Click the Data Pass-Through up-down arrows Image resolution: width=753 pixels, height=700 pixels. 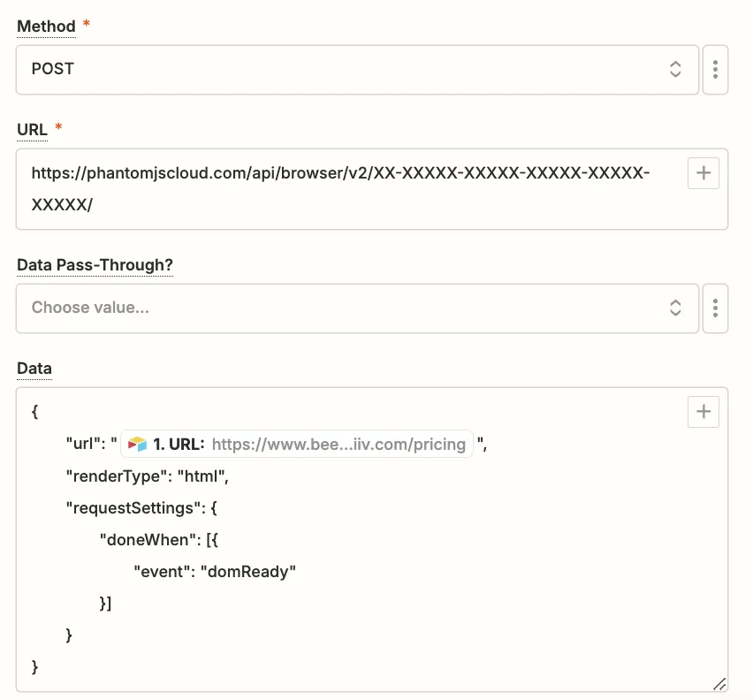[x=675, y=308]
